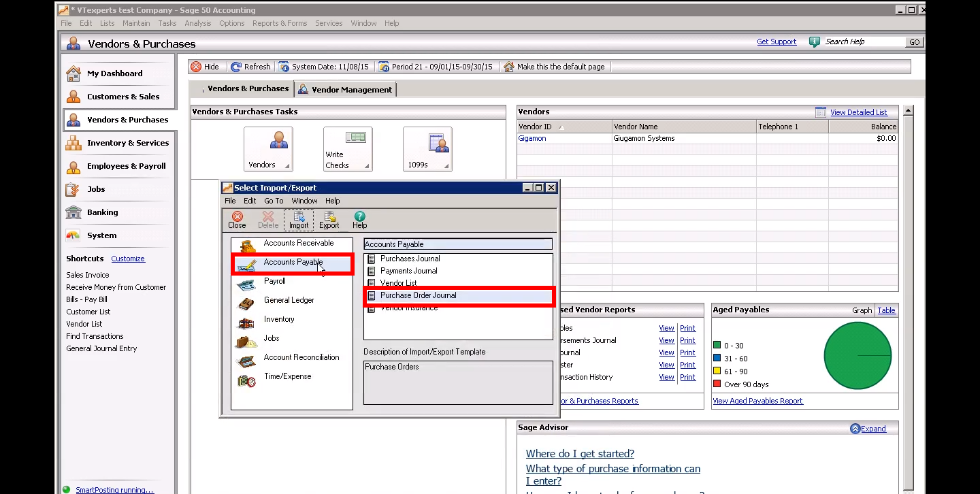Select Time/Expense category
Viewport: 980px width, 494px height.
pyautogui.click(x=287, y=376)
